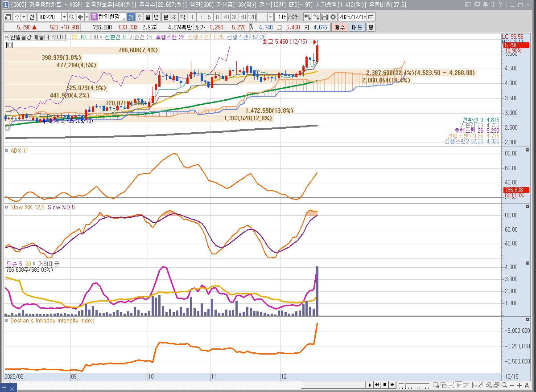Select the 60 interval button

click(243, 17)
